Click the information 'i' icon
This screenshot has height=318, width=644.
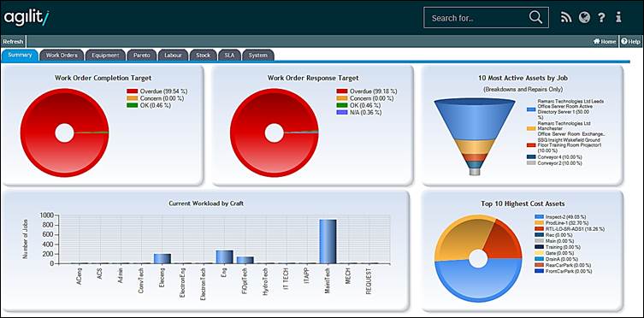click(x=618, y=17)
